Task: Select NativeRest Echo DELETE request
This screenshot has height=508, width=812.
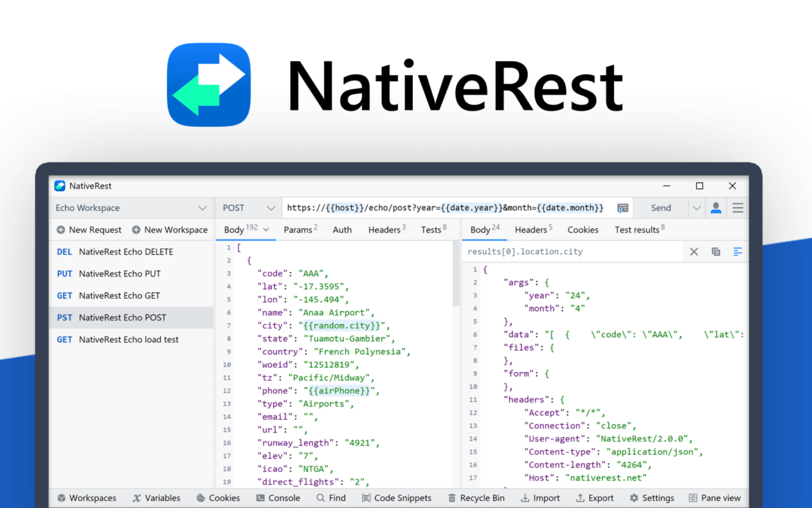Action: click(x=131, y=251)
